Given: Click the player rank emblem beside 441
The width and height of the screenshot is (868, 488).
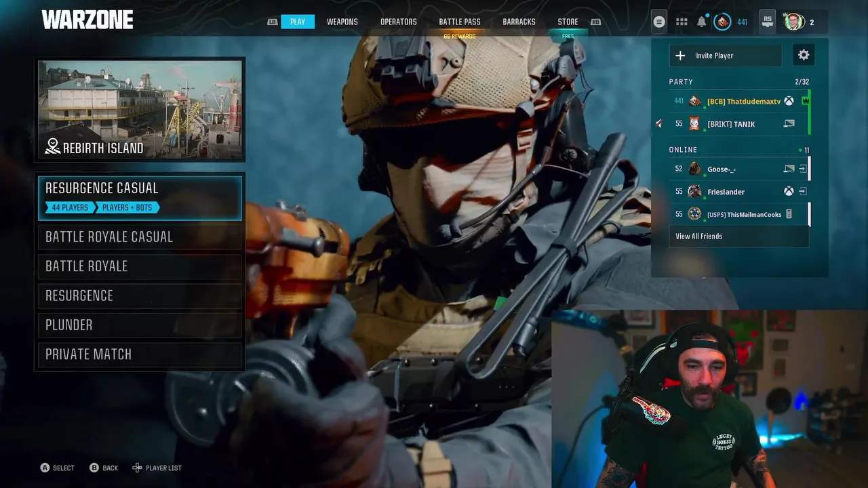Looking at the screenshot, I should (722, 22).
